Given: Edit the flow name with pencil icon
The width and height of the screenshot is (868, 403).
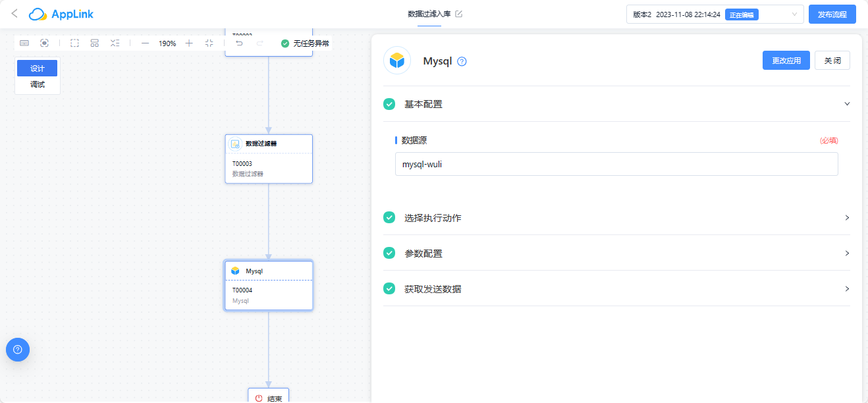Looking at the screenshot, I should point(459,14).
